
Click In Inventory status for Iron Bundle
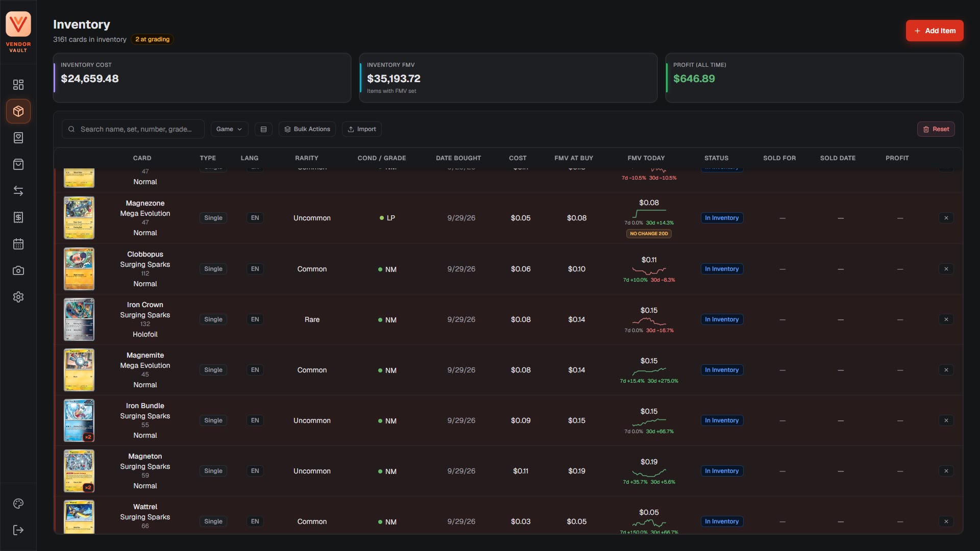click(722, 420)
